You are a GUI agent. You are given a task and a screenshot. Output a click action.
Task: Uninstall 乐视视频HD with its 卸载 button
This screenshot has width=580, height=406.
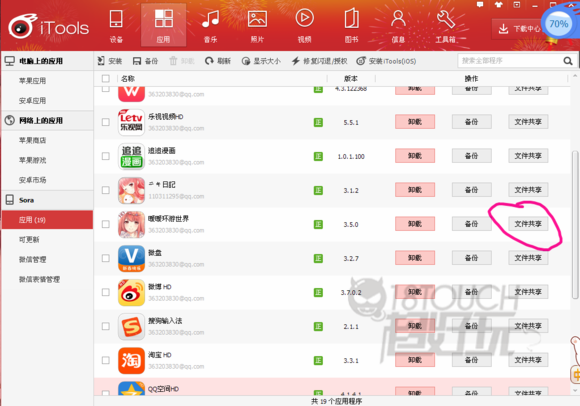pyautogui.click(x=415, y=122)
